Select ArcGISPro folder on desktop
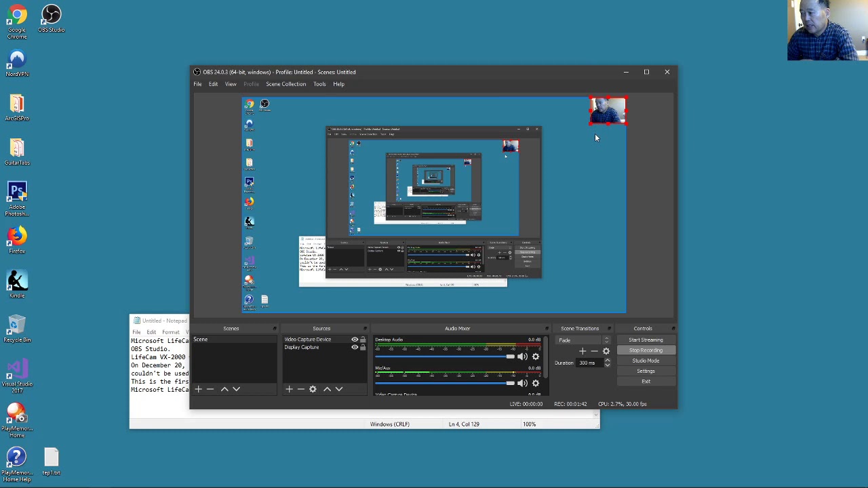Image resolution: width=868 pixels, height=488 pixels. [x=17, y=107]
